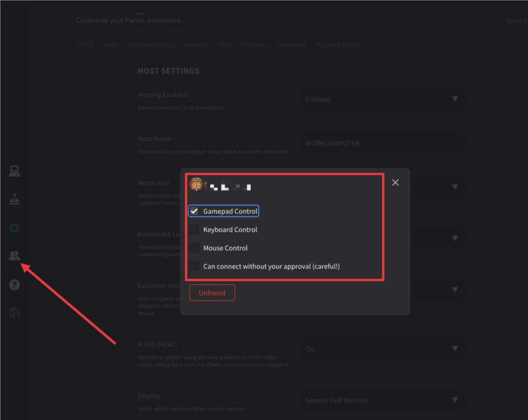Viewport: 528px width, 420px height.
Task: Expand the Hosting Enabled dropdown
Action: (x=381, y=99)
